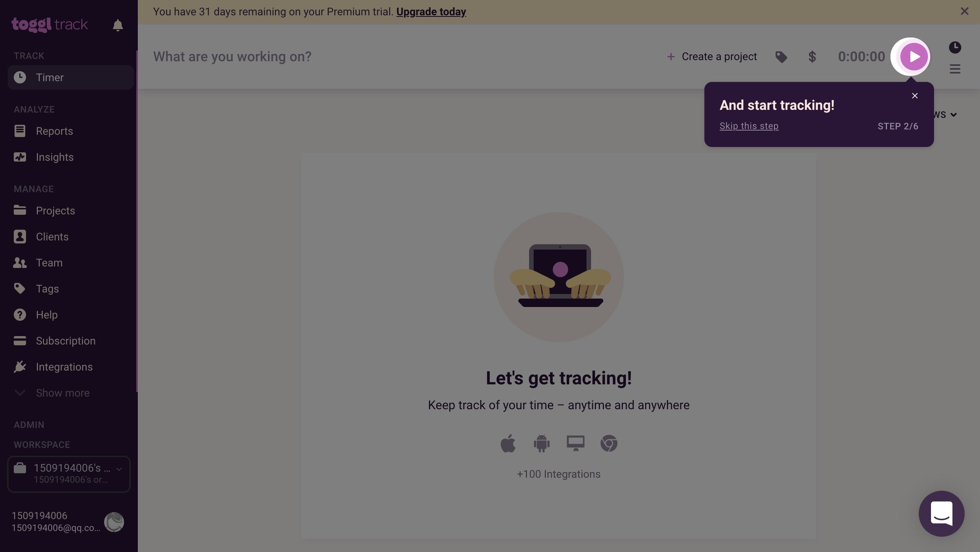
Task: Expand Show more in the sidebar
Action: pos(63,393)
